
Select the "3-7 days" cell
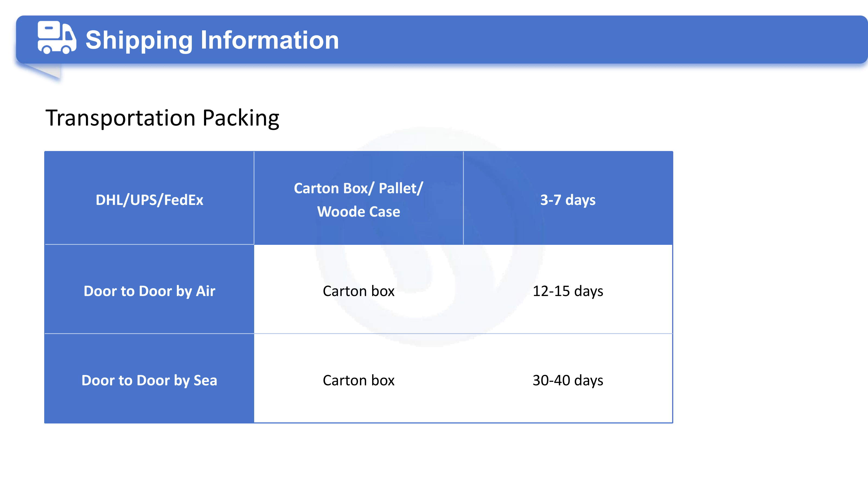click(568, 198)
